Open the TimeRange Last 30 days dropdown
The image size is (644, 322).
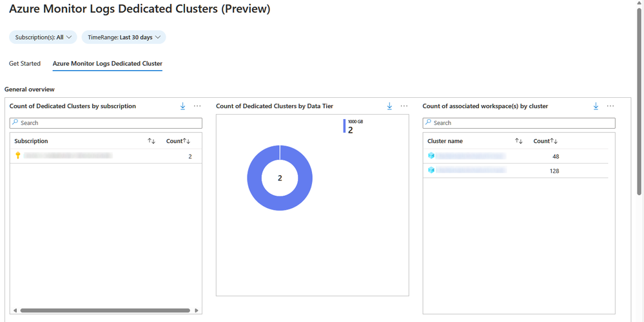(x=124, y=37)
